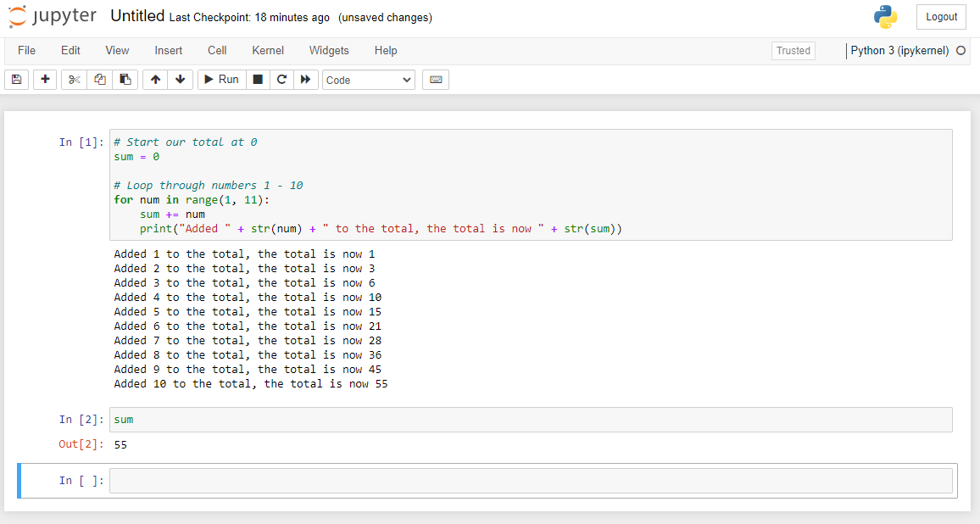Click the empty In [ ] prompt
980x524 pixels.
click(x=81, y=481)
